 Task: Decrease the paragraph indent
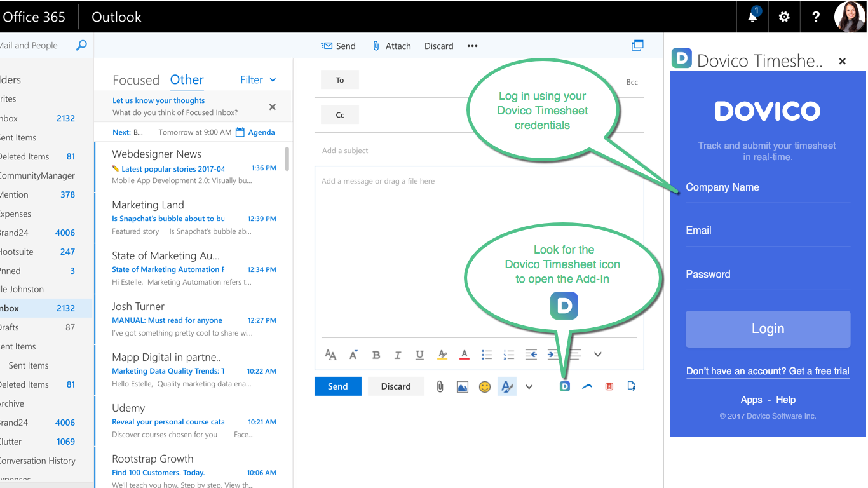[531, 355]
